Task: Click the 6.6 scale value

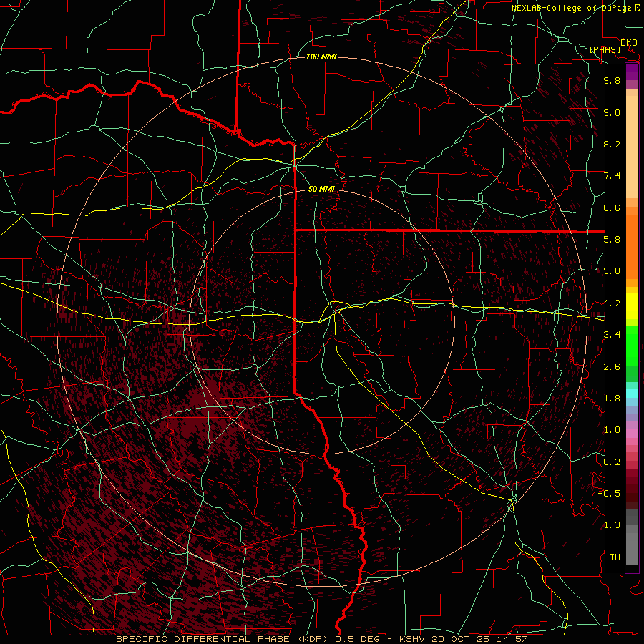Action: 612,208
